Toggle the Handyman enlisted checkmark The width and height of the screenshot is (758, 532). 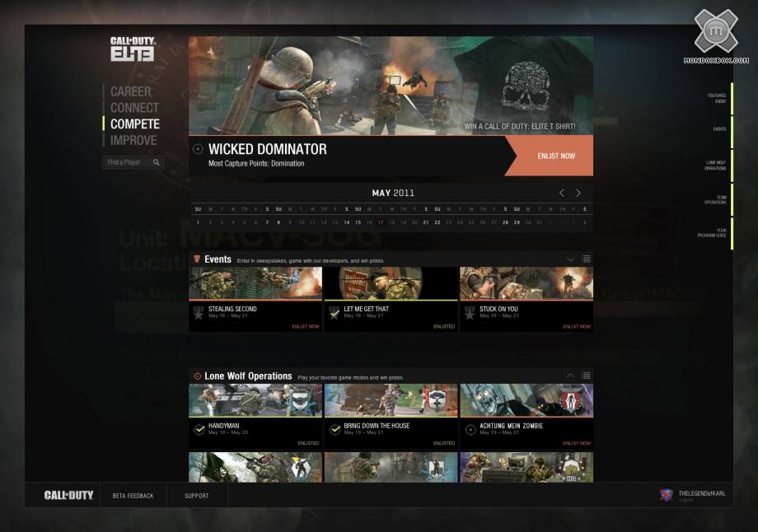point(199,429)
